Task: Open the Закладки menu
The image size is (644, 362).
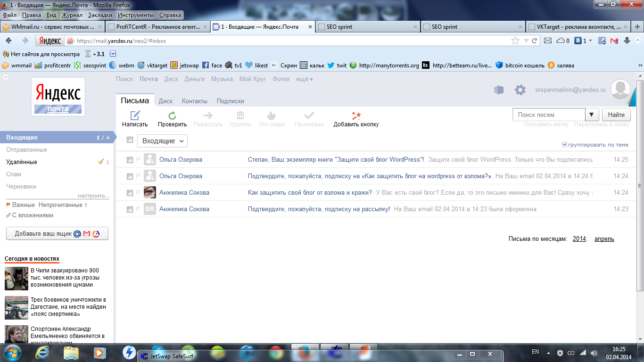Action: point(100,15)
